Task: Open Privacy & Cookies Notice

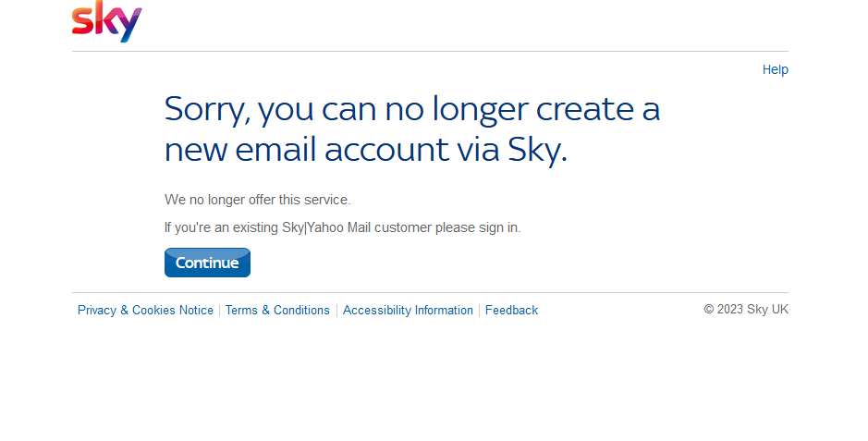Action: point(145,311)
